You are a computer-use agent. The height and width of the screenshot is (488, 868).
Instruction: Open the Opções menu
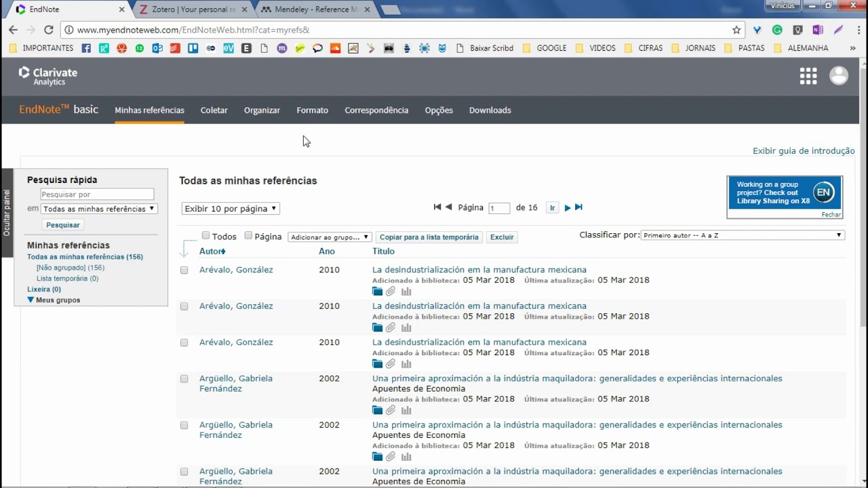[x=439, y=110]
